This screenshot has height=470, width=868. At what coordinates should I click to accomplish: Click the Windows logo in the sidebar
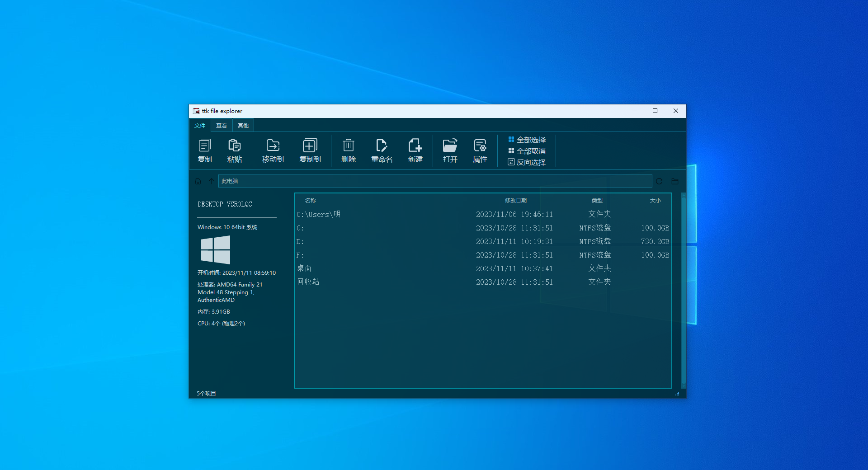216,250
